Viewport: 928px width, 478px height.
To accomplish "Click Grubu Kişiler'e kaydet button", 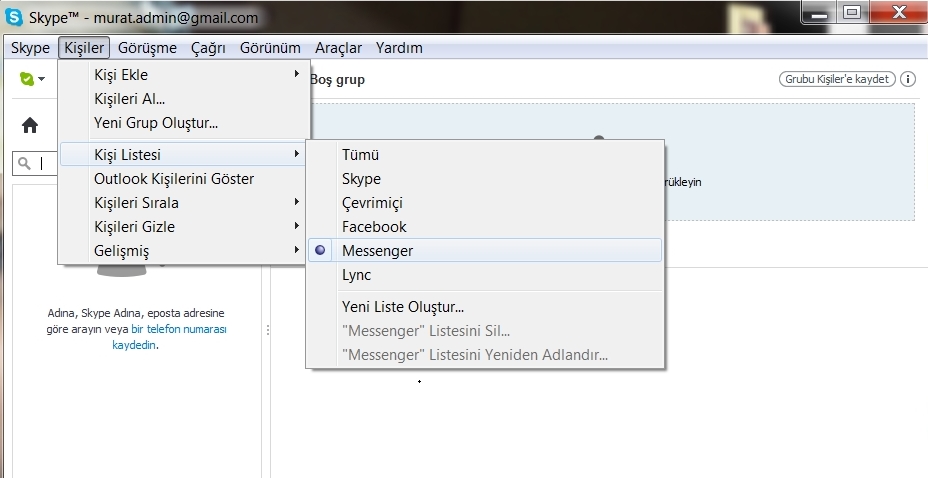I will tap(837, 79).
